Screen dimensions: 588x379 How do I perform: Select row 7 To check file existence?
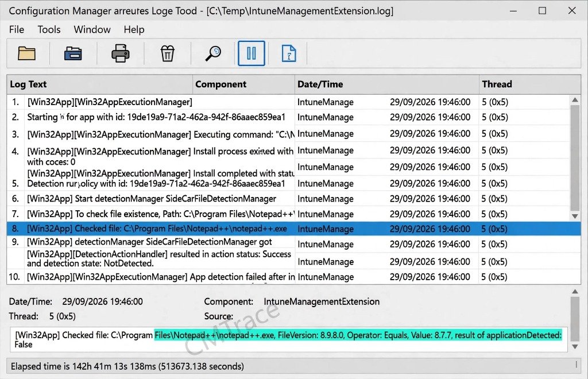pos(288,214)
